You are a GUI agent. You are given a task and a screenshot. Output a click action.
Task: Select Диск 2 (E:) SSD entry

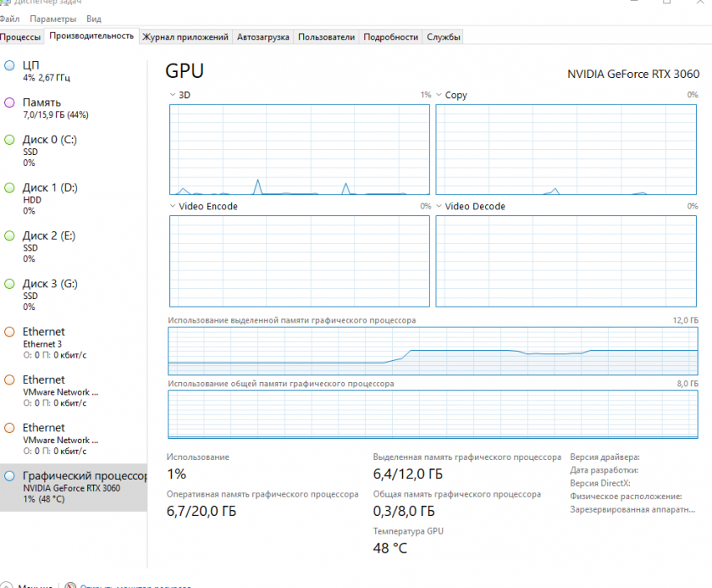[74, 247]
